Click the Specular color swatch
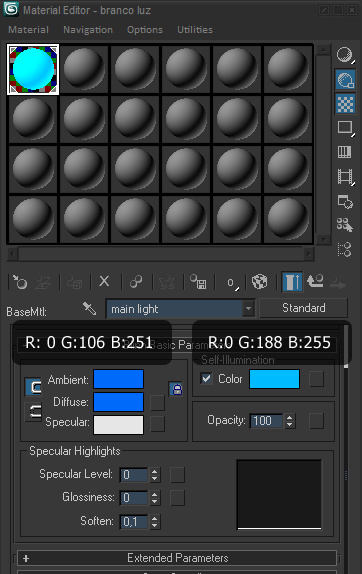 pyautogui.click(x=118, y=425)
